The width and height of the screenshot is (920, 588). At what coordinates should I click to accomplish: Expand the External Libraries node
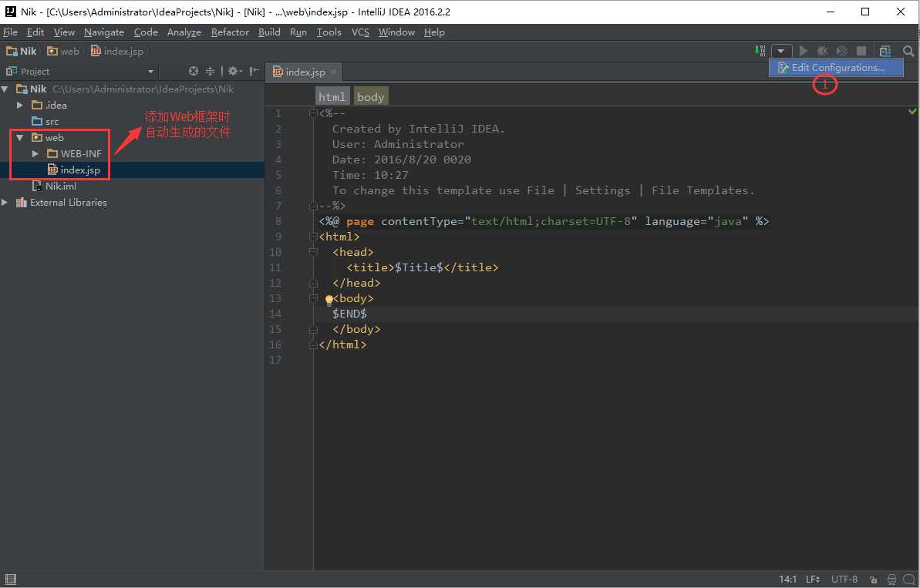coord(5,202)
